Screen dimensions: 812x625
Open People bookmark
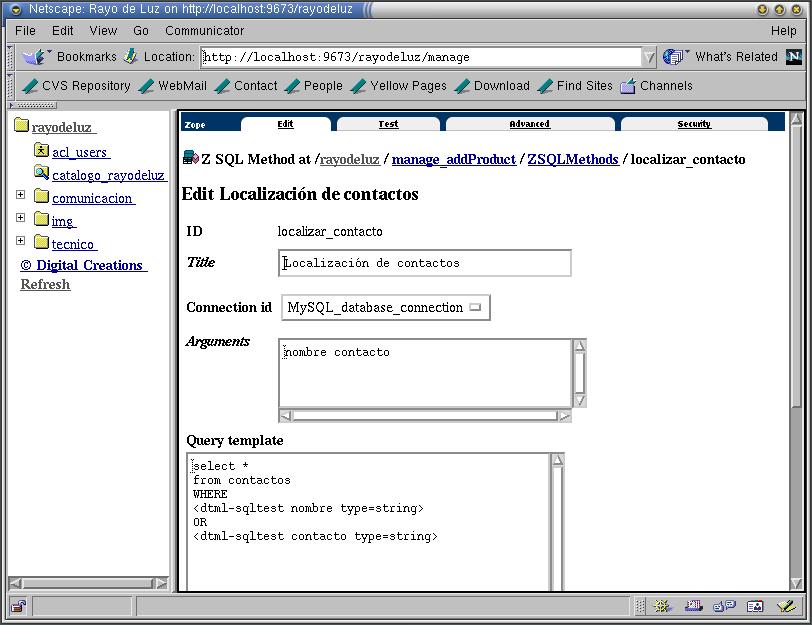tap(314, 86)
